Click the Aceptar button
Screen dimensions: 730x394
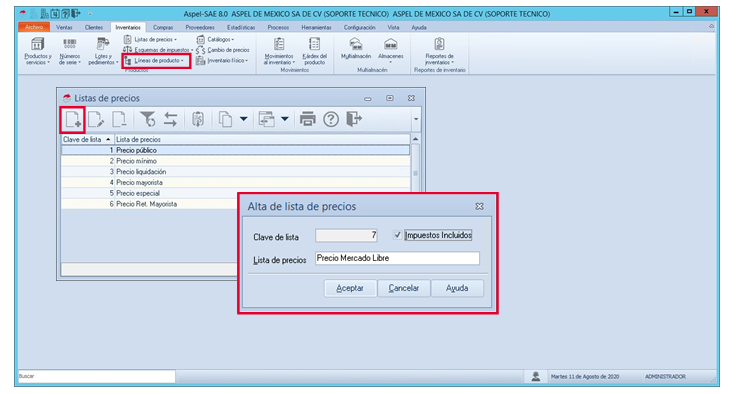pos(350,288)
